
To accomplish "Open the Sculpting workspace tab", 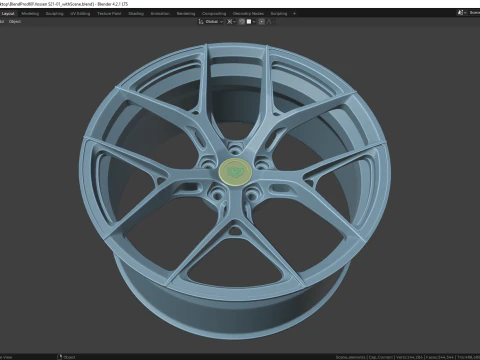I will (54, 14).
